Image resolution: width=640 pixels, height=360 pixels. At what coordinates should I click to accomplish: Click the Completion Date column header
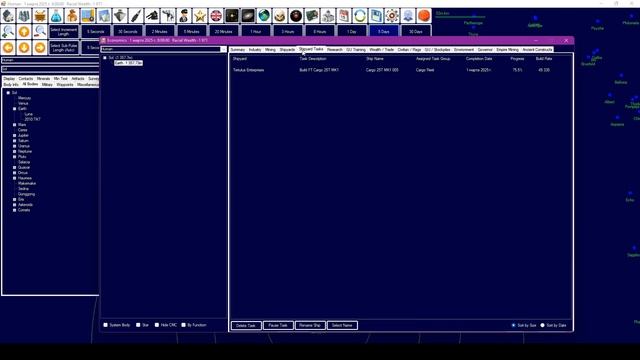479,59
